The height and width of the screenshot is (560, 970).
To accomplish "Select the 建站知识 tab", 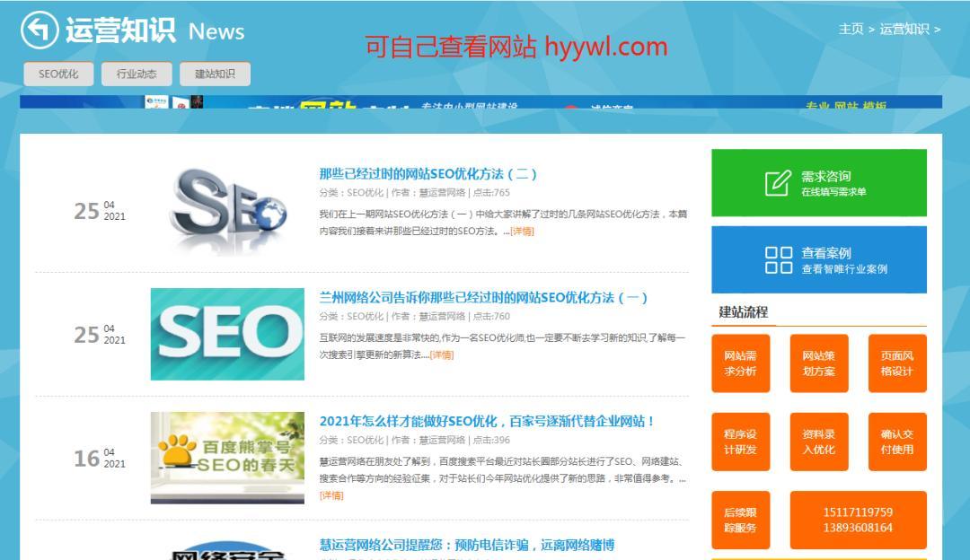I will (215, 74).
